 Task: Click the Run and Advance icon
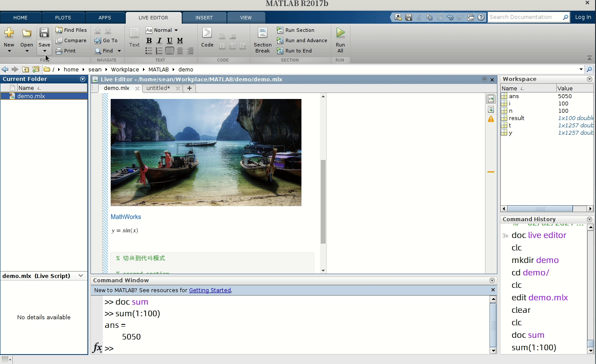click(280, 40)
